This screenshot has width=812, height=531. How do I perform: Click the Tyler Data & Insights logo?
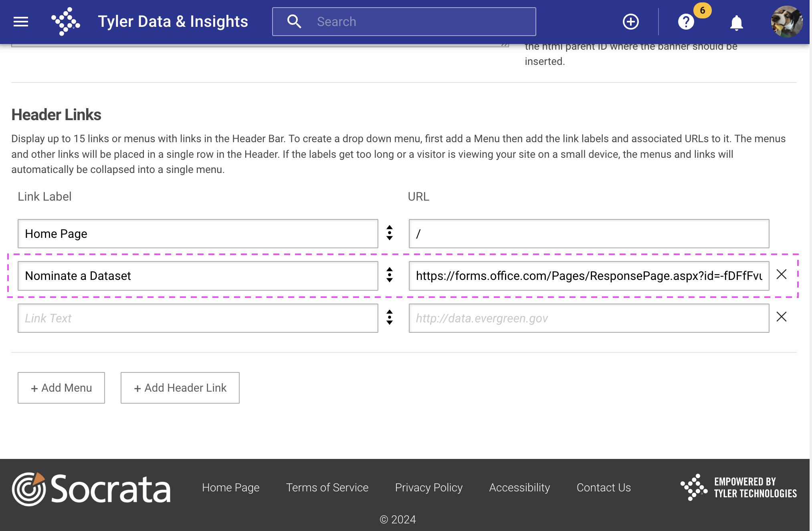pyautogui.click(x=66, y=22)
